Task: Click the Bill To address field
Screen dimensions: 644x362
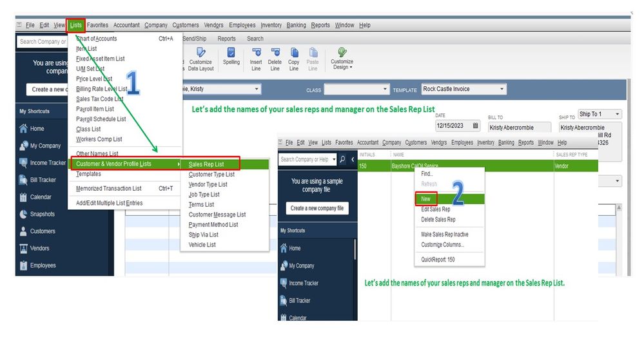Action: [x=520, y=128]
